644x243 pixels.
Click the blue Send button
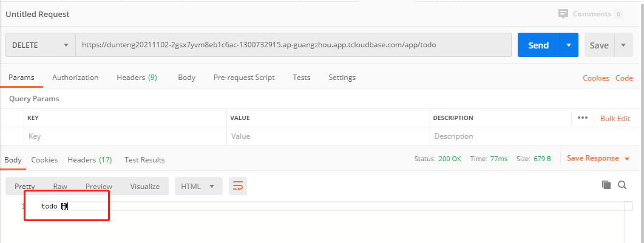538,45
